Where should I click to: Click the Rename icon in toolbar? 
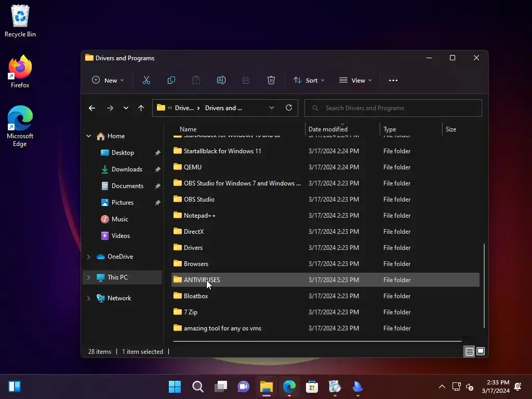tap(221, 80)
